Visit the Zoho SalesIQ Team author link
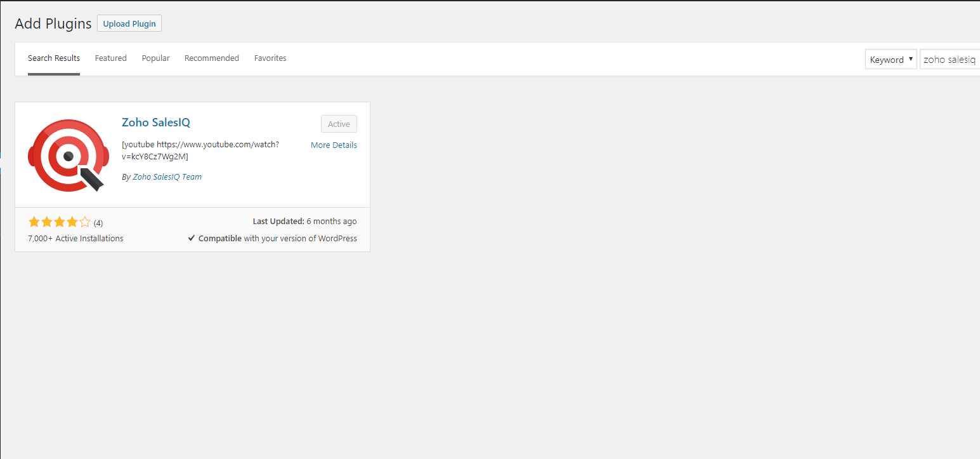This screenshot has height=459, width=980. 167,177
